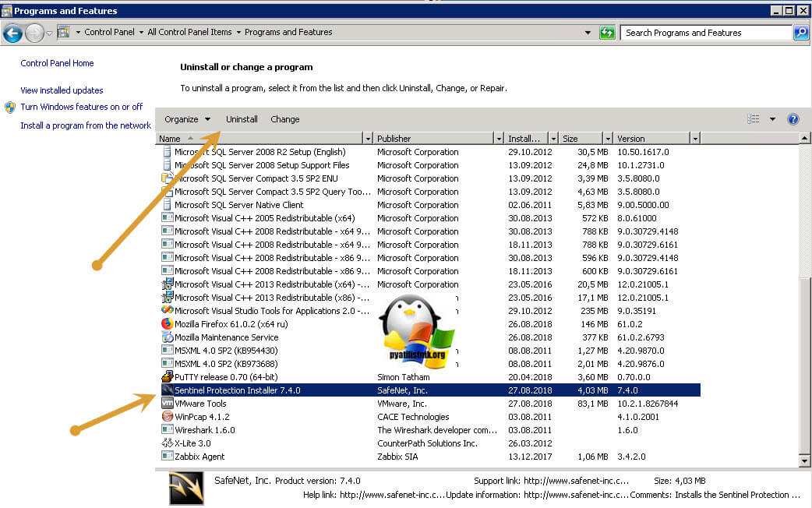Select the CounterPath Solutions Inc. publisher cell

pos(427,443)
